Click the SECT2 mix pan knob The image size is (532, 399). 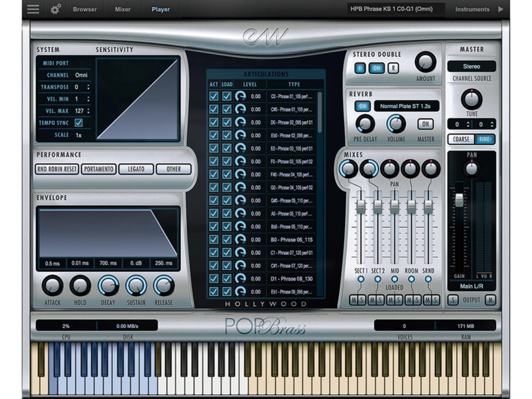[x=369, y=168]
